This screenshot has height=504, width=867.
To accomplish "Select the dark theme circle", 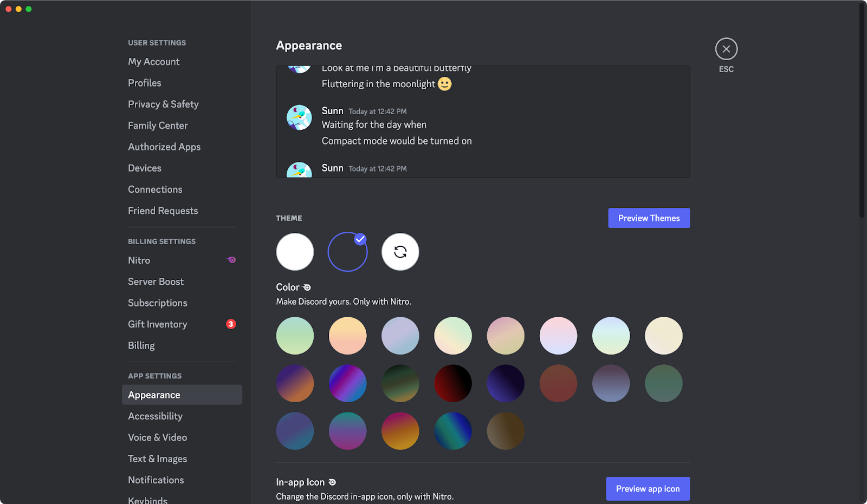I will click(347, 252).
